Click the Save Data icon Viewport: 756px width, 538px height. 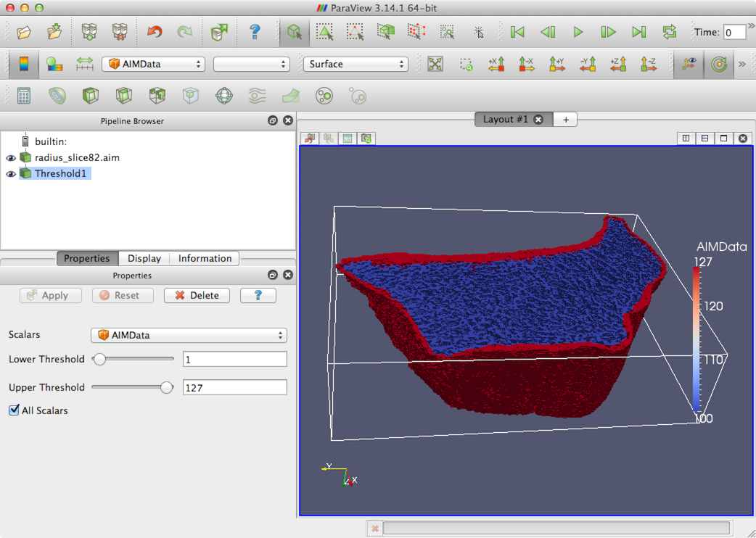(x=54, y=32)
